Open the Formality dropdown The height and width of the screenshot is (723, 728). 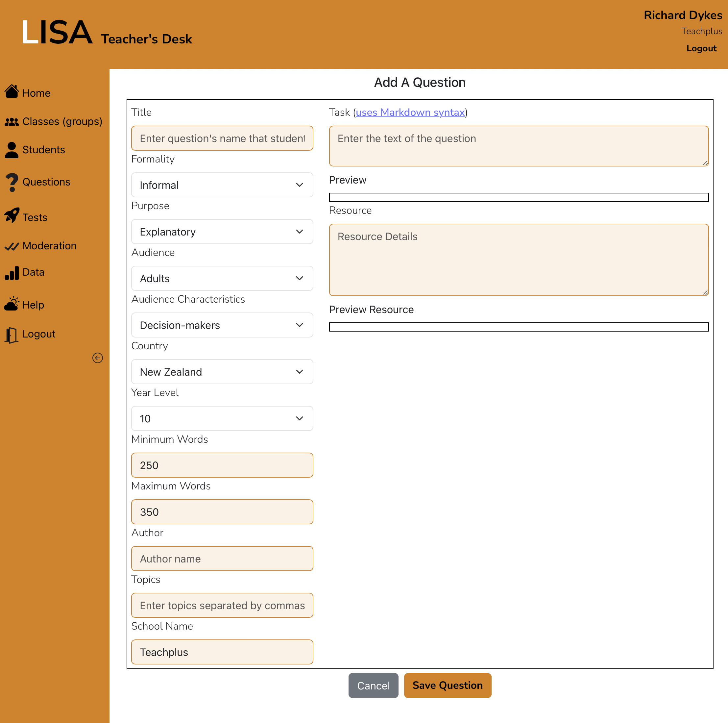pos(222,185)
